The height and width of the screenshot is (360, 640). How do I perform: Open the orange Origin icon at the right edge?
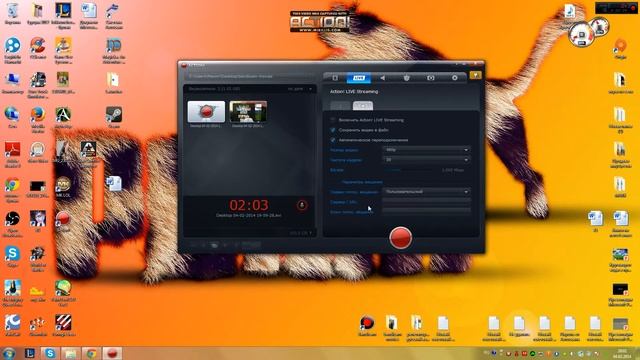pyautogui.click(x=620, y=49)
